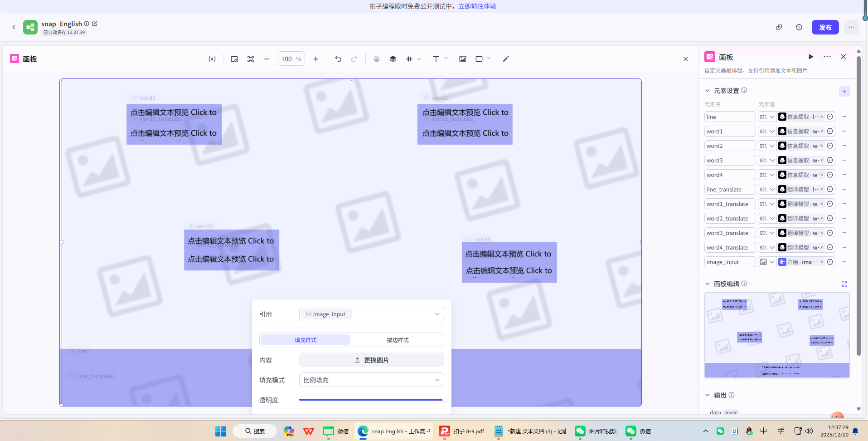
Task: Open the type dropdown for word4
Action: tap(767, 175)
